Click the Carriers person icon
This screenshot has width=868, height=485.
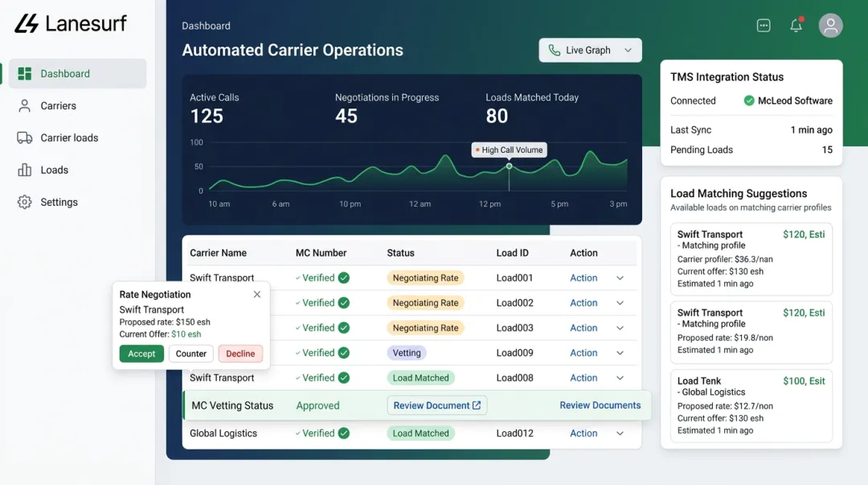[x=24, y=106]
